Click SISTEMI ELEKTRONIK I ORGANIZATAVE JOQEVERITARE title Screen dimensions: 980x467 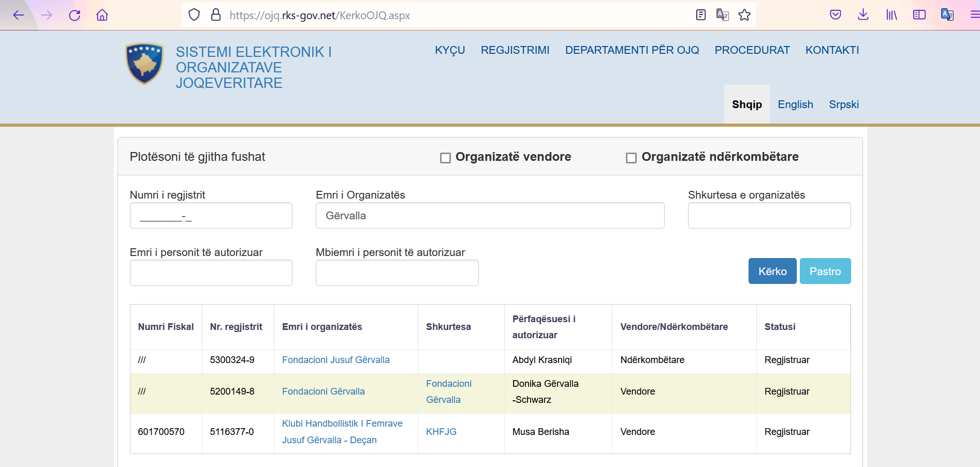pos(254,67)
